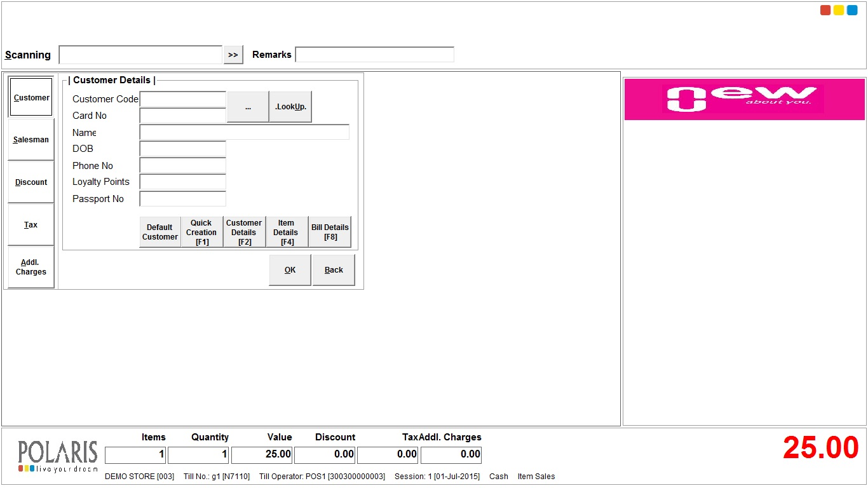Open customer browse with the ... button
Viewport: 868px width, 488px height.
[x=248, y=107]
